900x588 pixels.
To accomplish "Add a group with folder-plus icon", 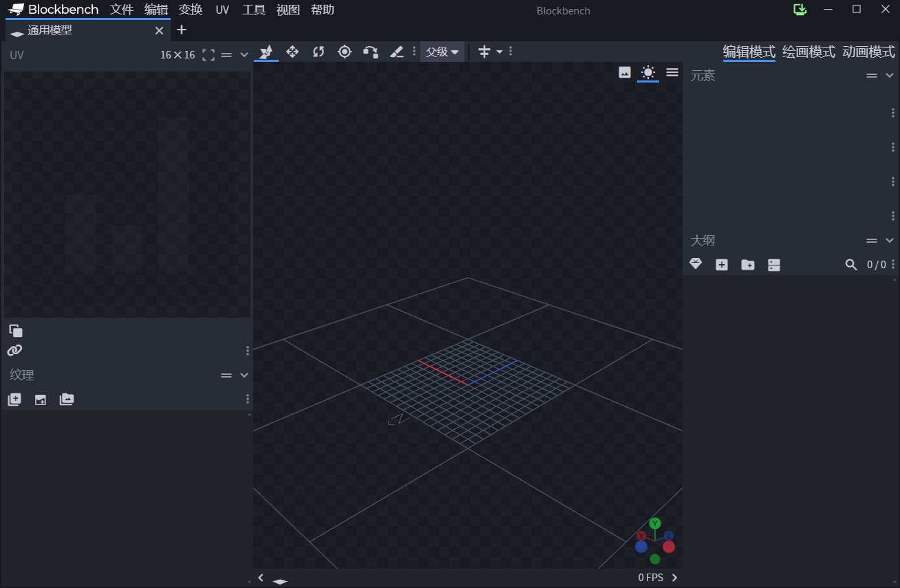I will click(748, 265).
